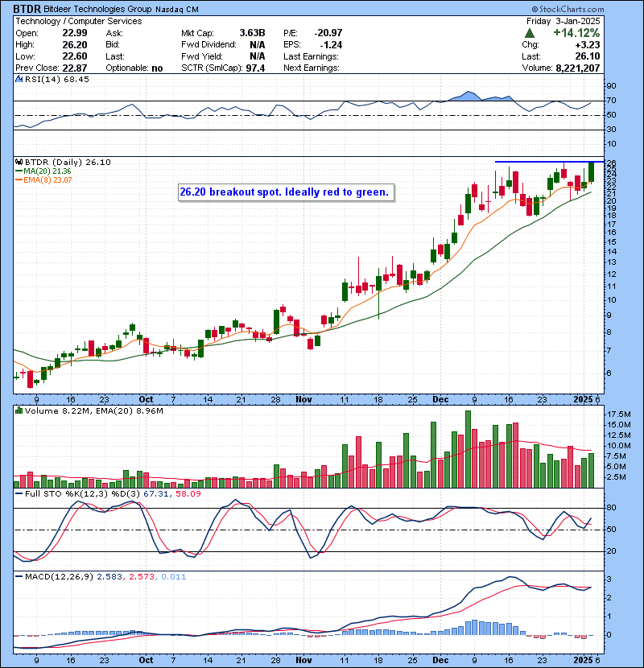Click the RSI(14) 68.45 panel label

tap(56, 79)
